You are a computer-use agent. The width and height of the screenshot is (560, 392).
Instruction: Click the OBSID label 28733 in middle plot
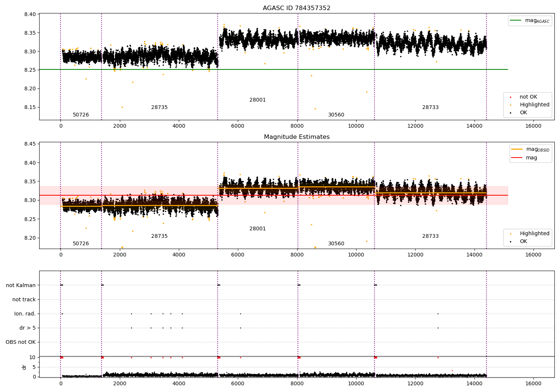430,236
